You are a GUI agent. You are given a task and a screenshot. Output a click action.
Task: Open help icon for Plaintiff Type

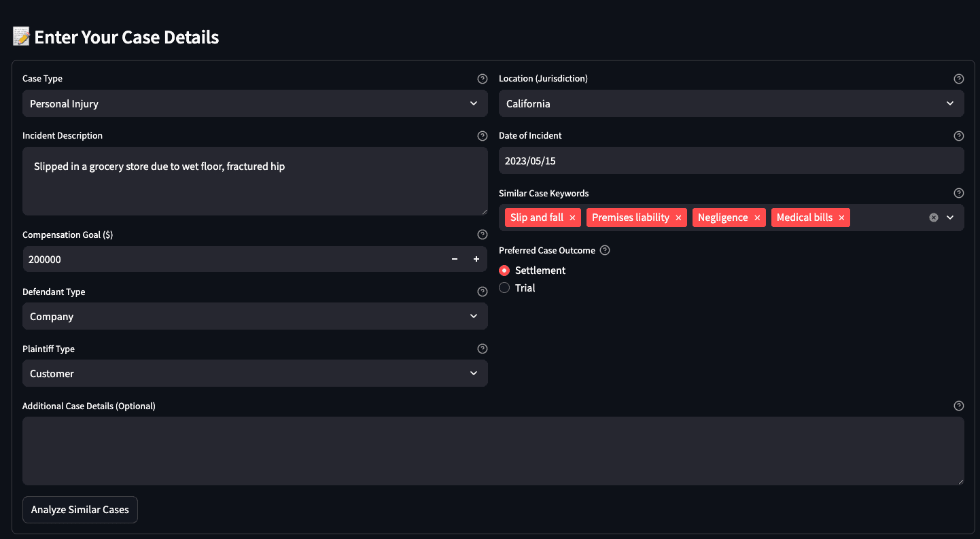tap(483, 349)
